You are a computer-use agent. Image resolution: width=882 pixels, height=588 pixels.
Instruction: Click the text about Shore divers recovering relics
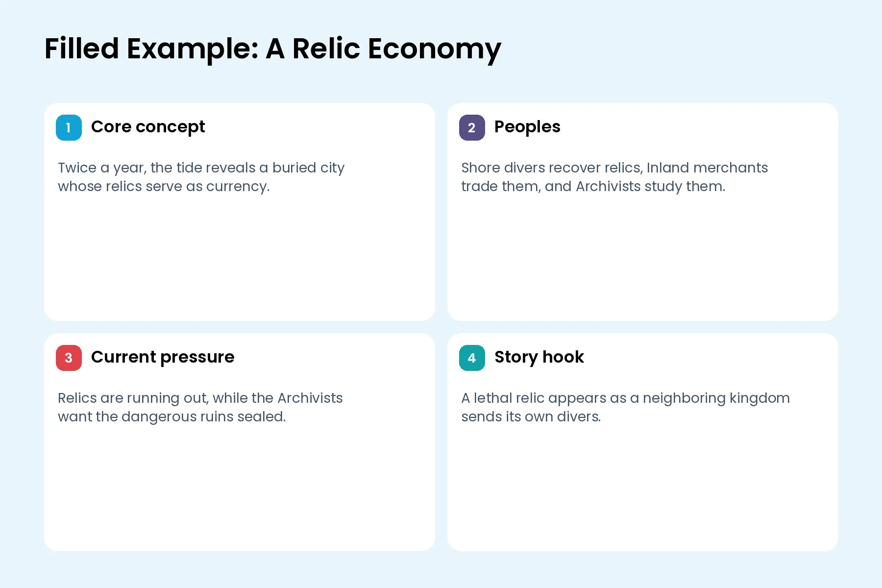coord(614,177)
